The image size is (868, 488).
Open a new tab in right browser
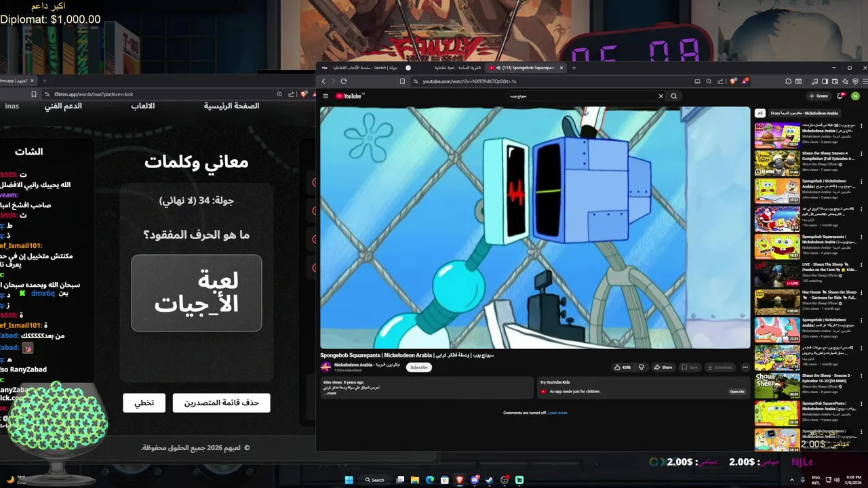tap(574, 68)
